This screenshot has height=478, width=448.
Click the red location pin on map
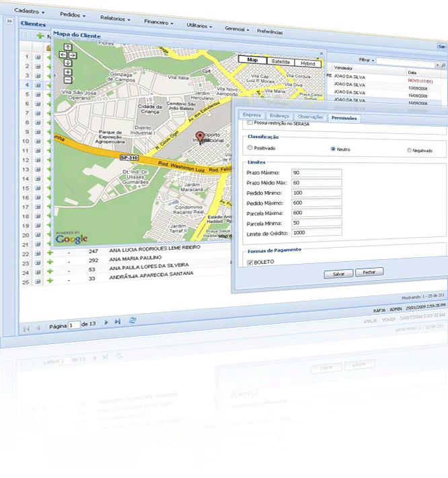pos(199,137)
